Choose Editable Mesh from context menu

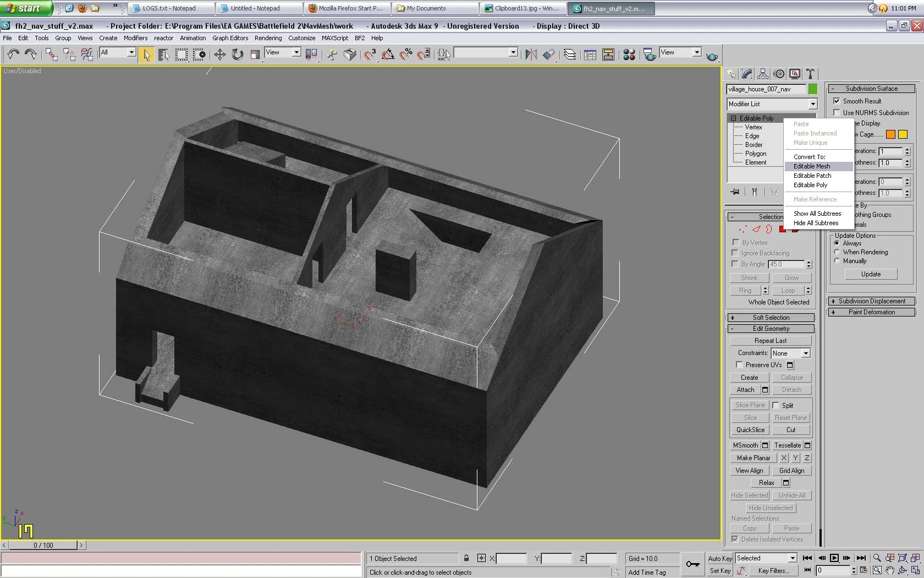tap(812, 166)
